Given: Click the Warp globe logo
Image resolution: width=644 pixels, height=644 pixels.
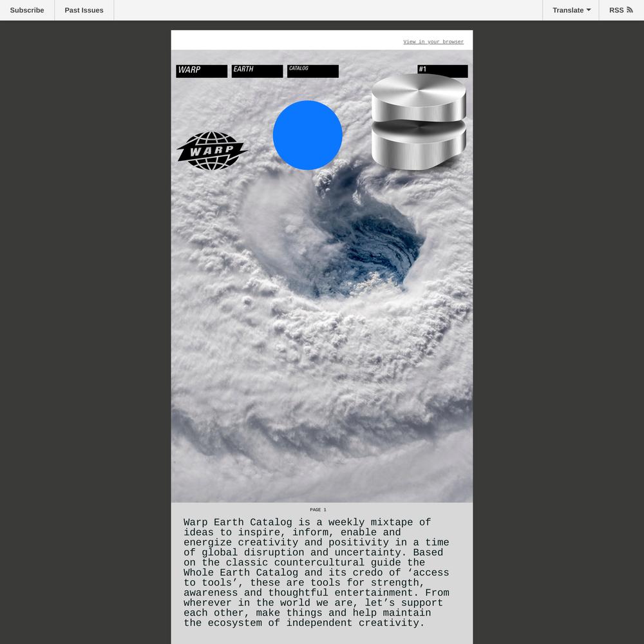Looking at the screenshot, I should coord(211,151).
